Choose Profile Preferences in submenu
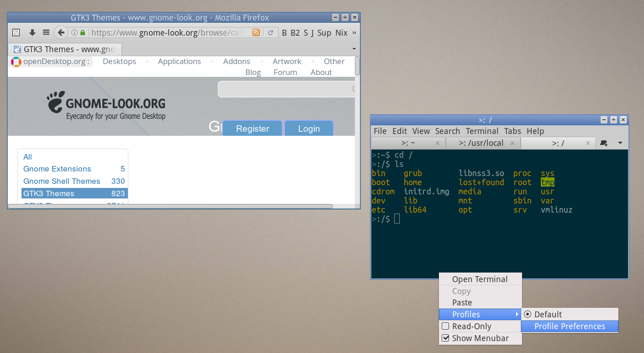The image size is (644, 353). point(570,326)
